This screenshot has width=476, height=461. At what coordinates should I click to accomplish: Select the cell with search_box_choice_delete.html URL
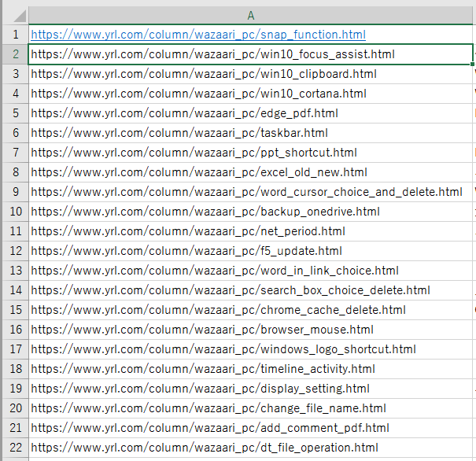[x=251, y=290]
